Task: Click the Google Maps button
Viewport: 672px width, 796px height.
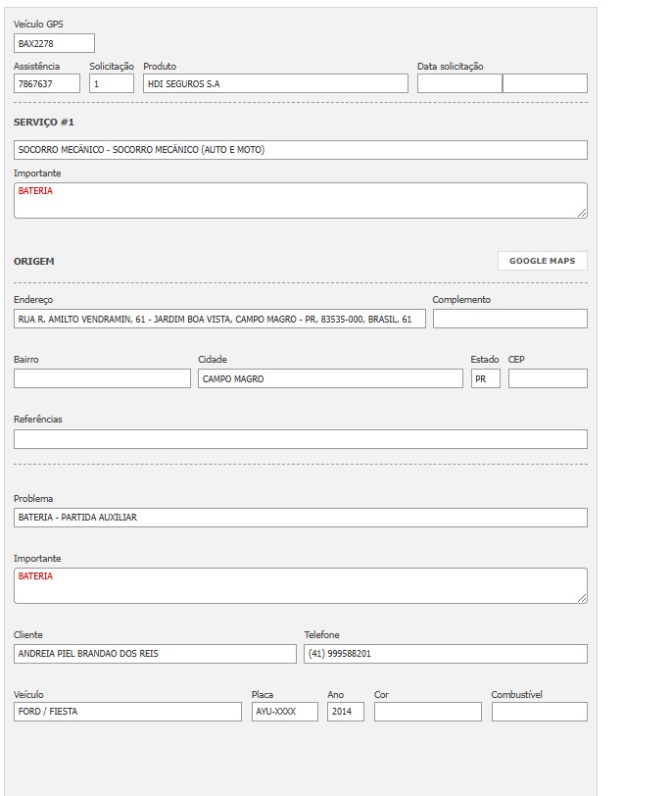Action: coord(542,261)
